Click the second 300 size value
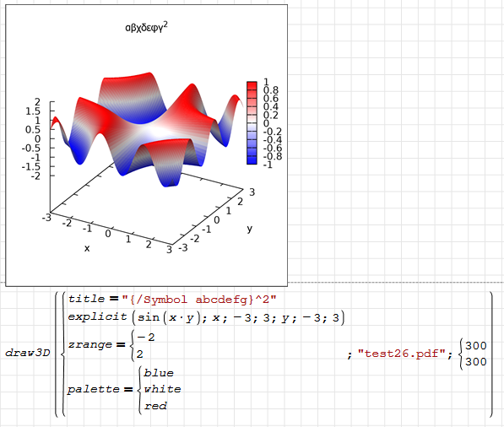This screenshot has width=504, height=427. coord(476,362)
